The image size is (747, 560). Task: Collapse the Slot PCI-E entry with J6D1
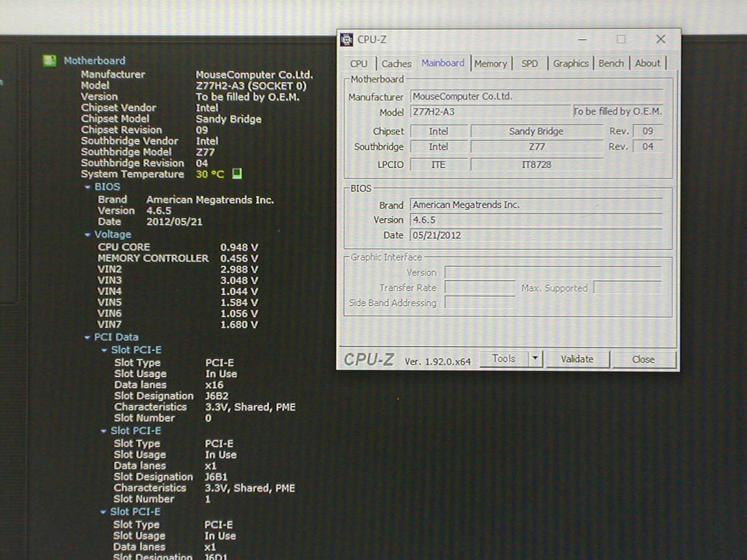coord(103,512)
